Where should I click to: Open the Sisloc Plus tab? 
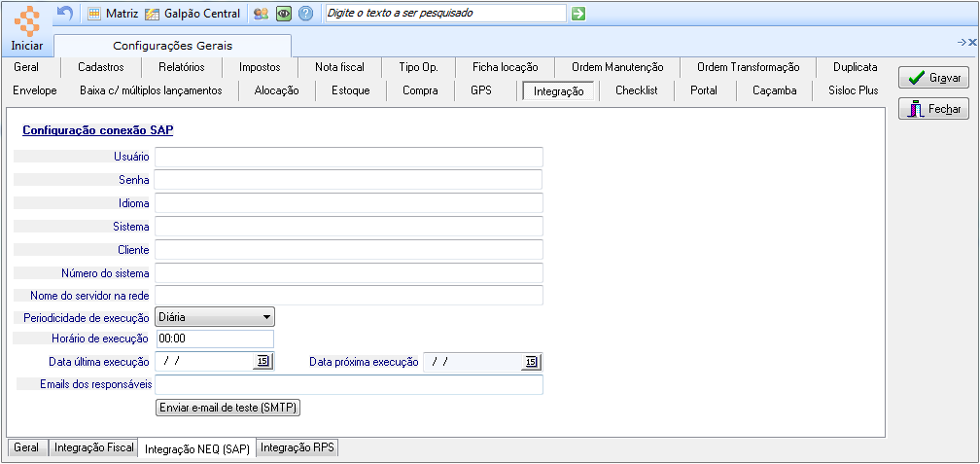pyautogui.click(x=854, y=90)
